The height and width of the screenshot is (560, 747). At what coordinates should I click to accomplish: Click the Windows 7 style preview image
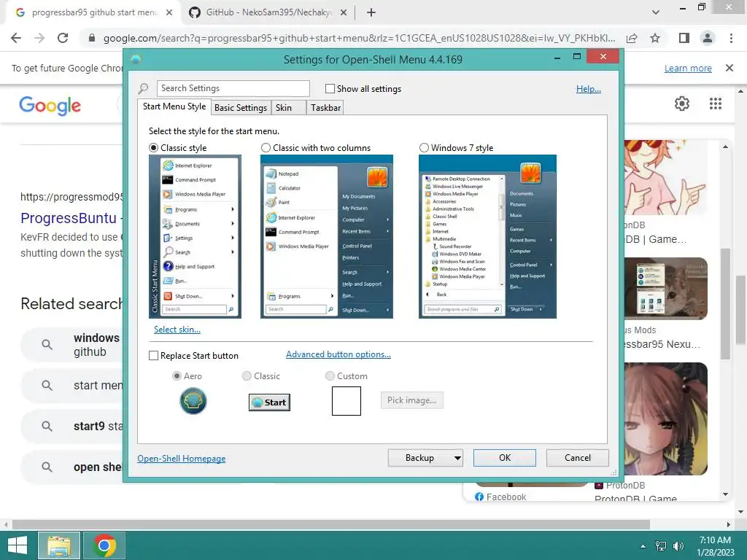pyautogui.click(x=487, y=236)
